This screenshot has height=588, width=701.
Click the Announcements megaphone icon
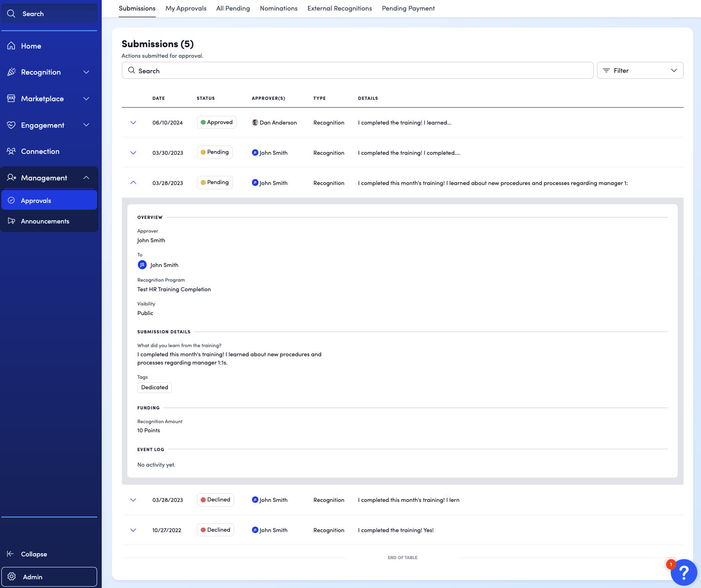(x=11, y=221)
